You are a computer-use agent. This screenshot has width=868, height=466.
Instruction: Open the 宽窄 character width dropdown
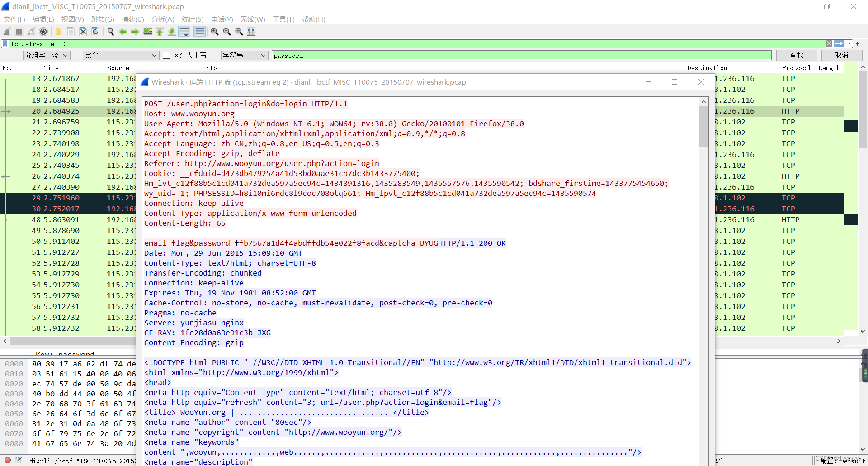pos(121,55)
